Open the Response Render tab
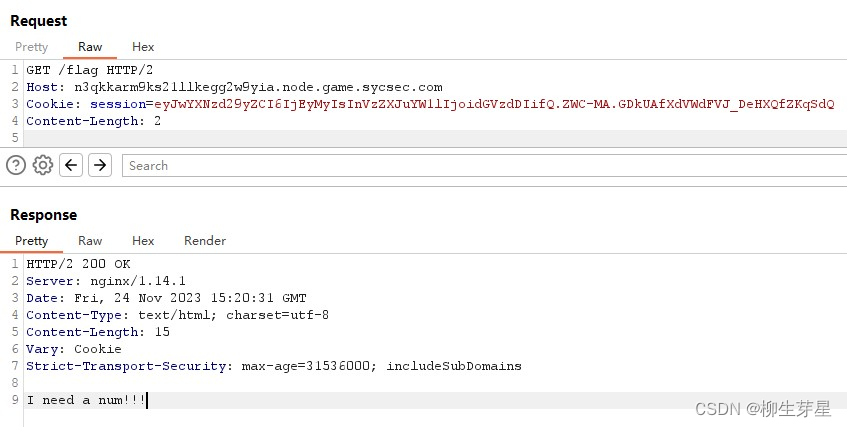847x427 pixels. 205,241
